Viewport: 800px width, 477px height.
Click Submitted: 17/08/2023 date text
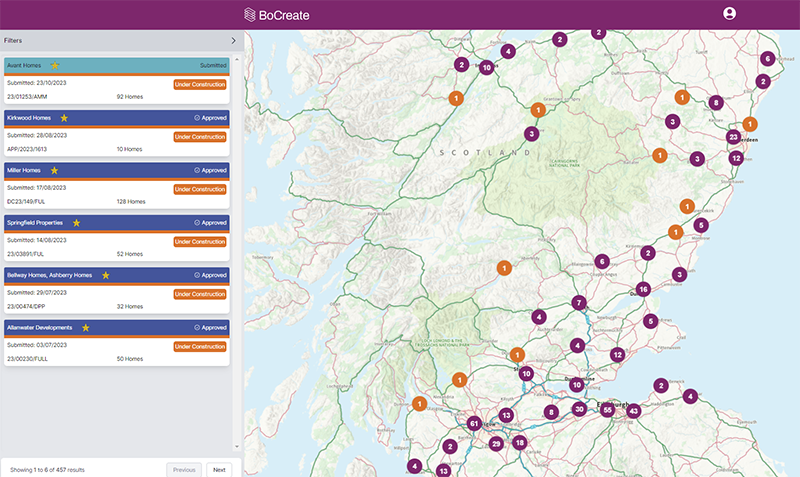[x=37, y=188]
